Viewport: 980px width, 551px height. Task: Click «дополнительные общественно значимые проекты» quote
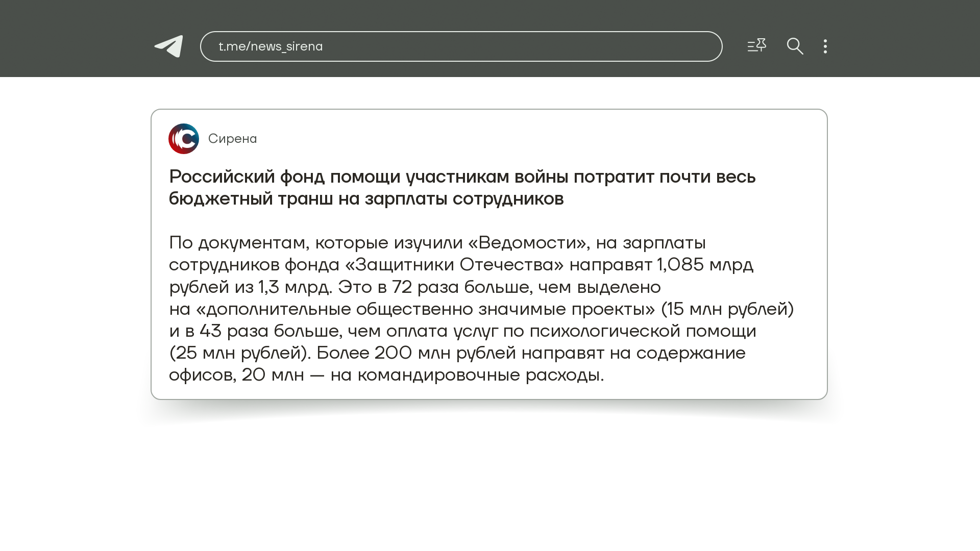pos(425,309)
